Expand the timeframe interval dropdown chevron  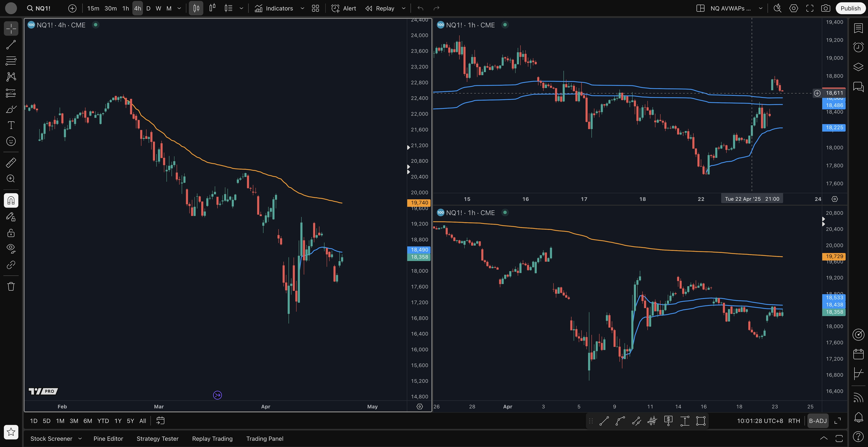pos(179,8)
